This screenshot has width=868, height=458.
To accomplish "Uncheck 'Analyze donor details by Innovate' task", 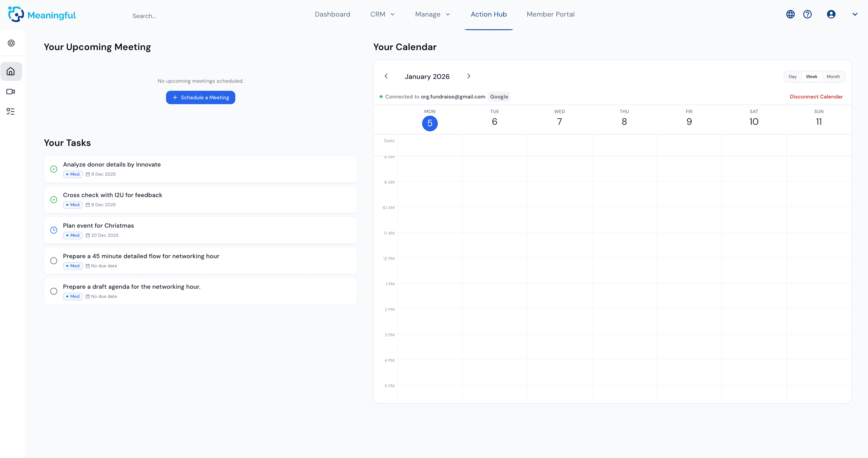I will pyautogui.click(x=54, y=169).
